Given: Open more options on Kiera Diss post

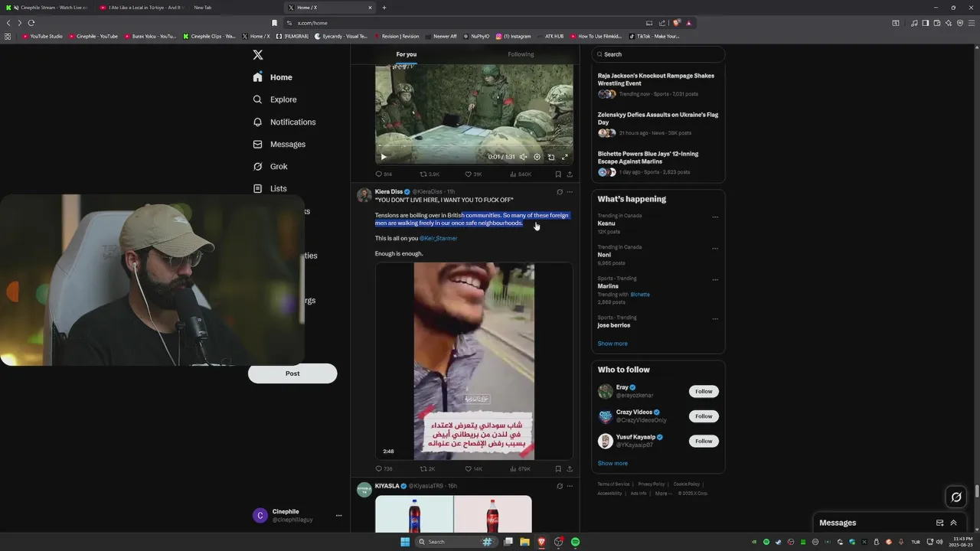Looking at the screenshot, I should pos(570,192).
